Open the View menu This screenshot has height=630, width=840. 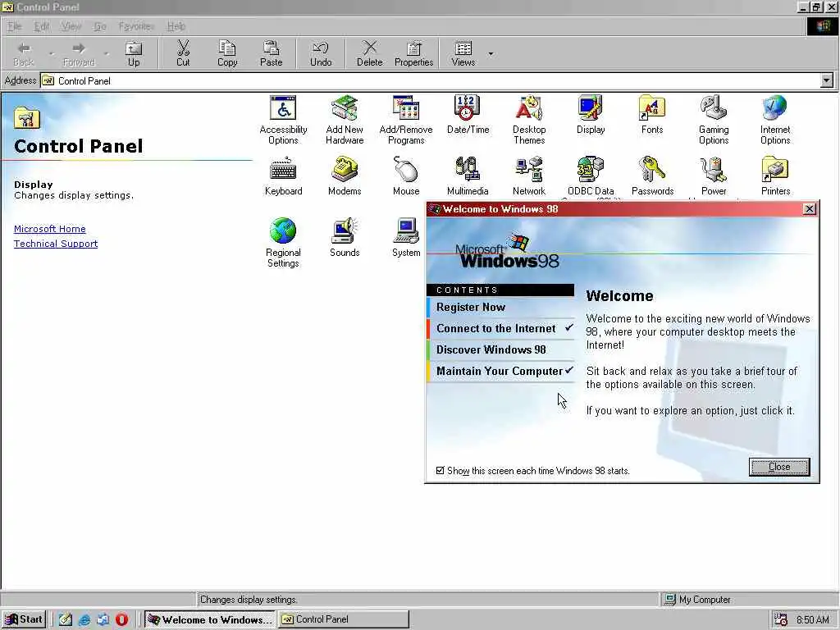coord(71,26)
